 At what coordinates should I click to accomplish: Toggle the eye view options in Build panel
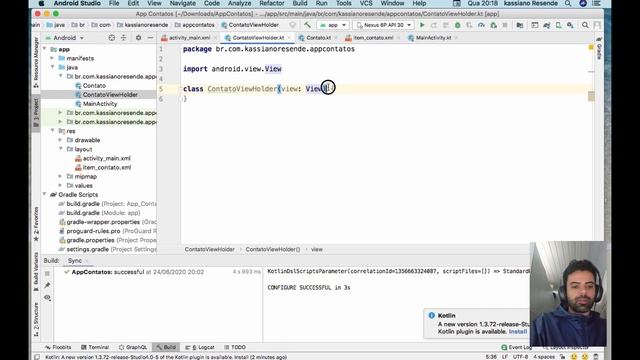(47, 297)
